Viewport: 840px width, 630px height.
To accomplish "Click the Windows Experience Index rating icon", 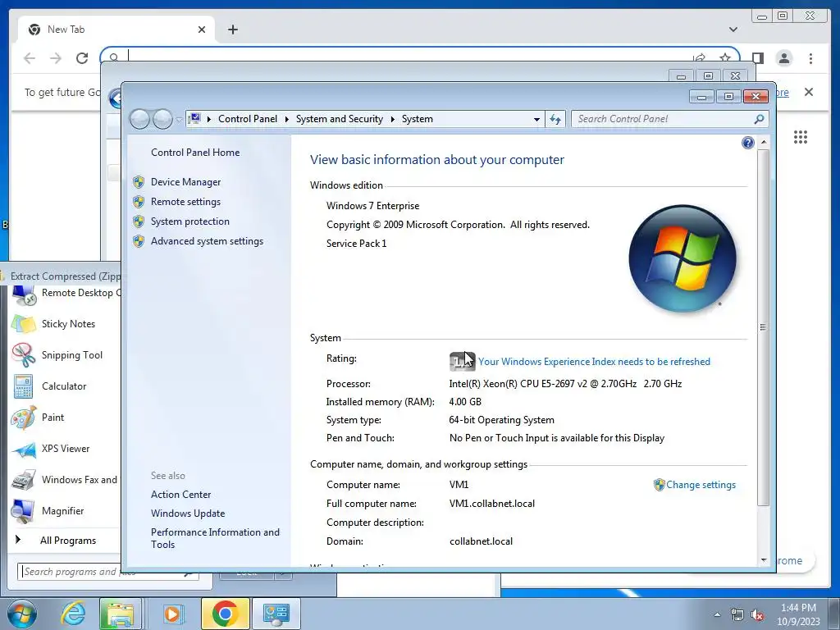I will click(x=462, y=362).
